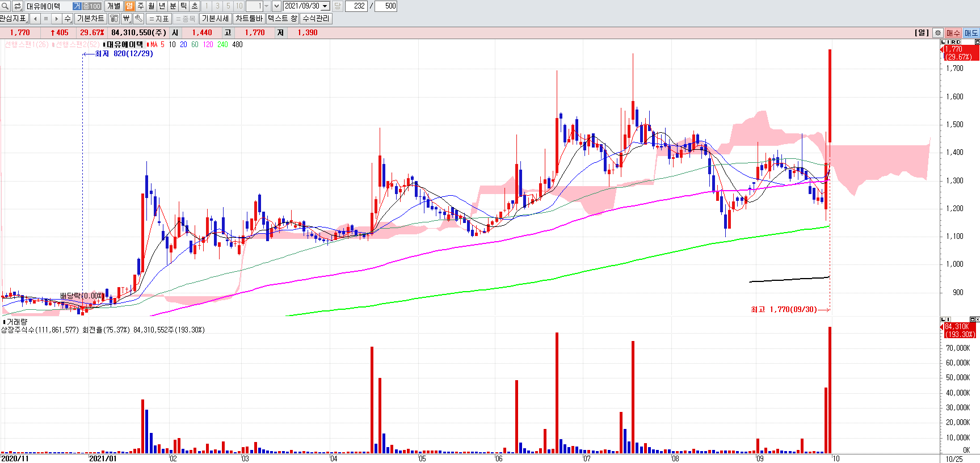Click the price axis I scale icon

click(x=948, y=42)
